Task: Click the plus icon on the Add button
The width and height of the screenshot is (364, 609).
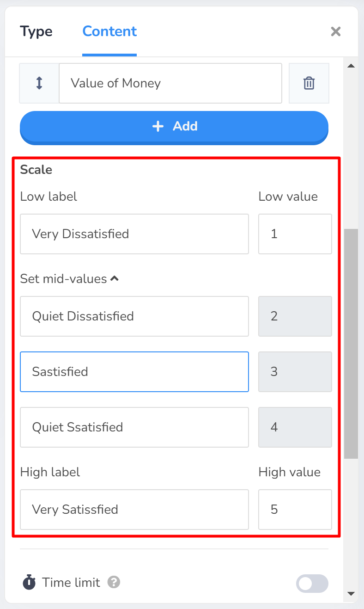Action: (x=158, y=126)
